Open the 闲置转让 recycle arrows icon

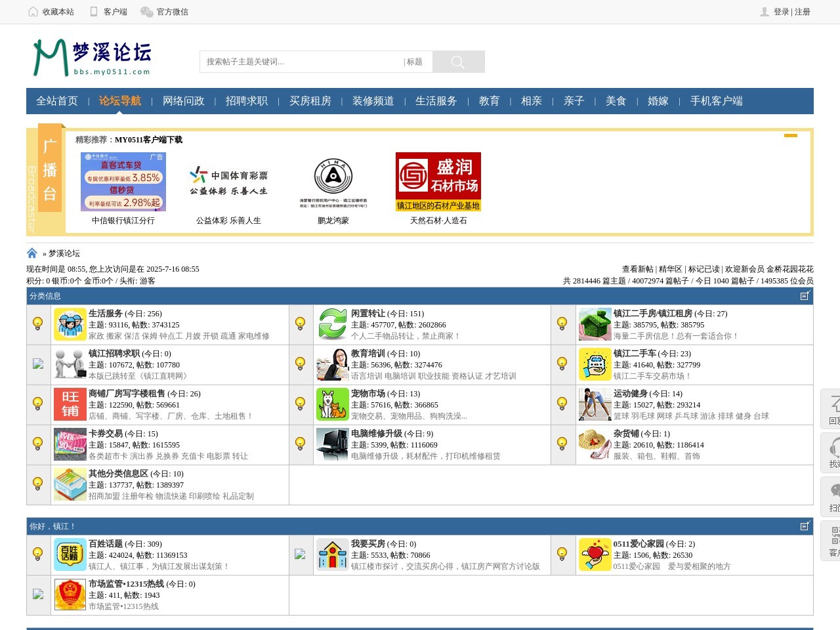coord(332,324)
